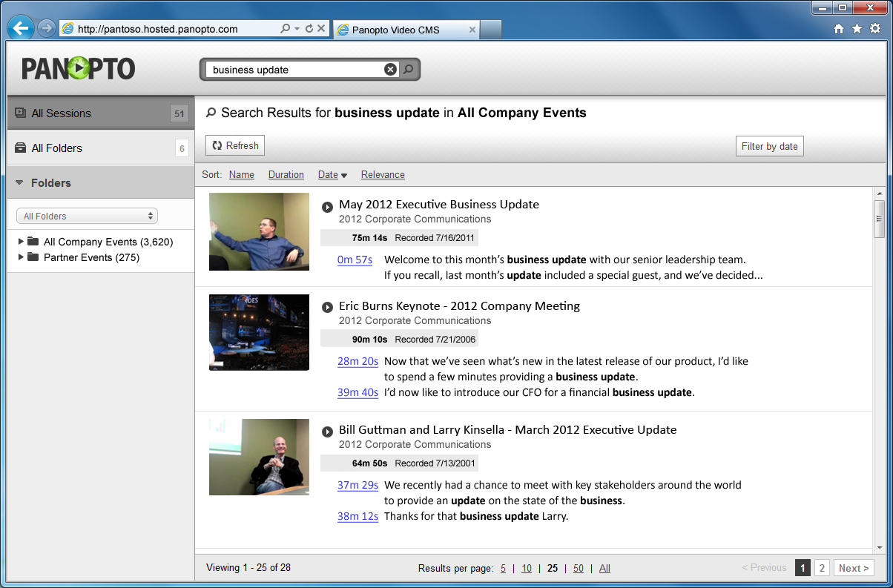Clear the search box text
This screenshot has height=588, width=893.
pyautogui.click(x=390, y=70)
